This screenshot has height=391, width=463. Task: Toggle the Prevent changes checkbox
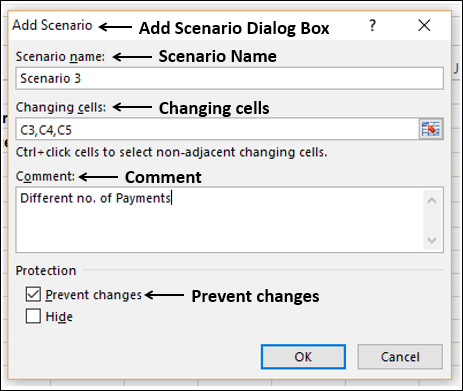click(x=33, y=294)
